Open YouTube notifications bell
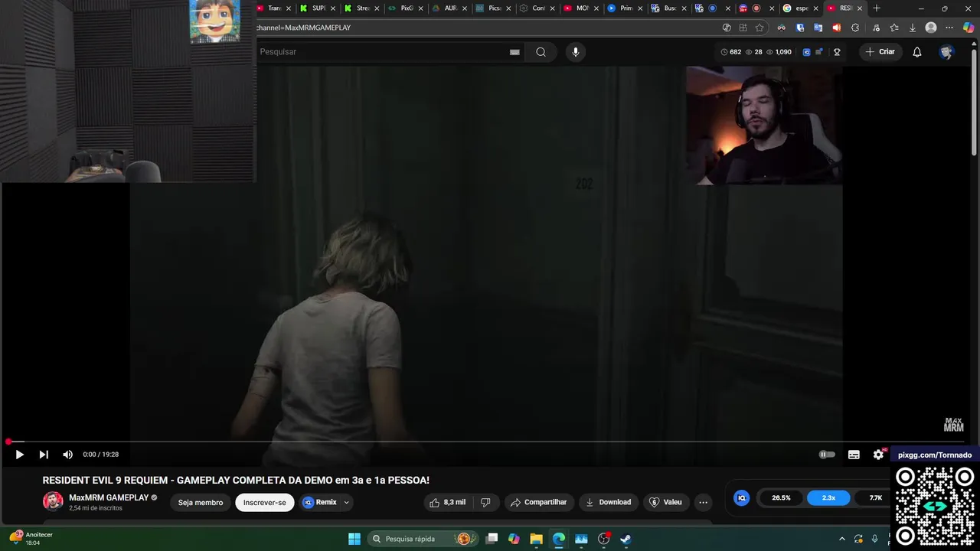The width and height of the screenshot is (980, 551). (917, 52)
